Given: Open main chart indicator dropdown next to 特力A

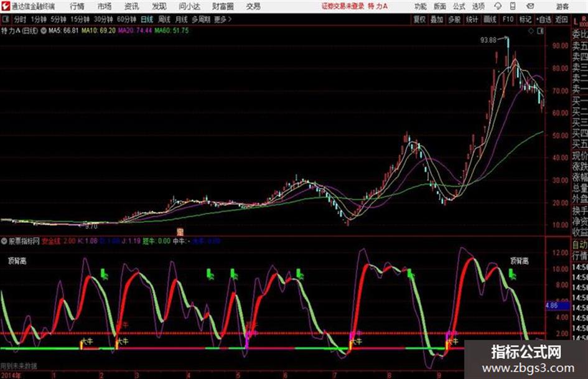Looking at the screenshot, I should click(x=44, y=30).
